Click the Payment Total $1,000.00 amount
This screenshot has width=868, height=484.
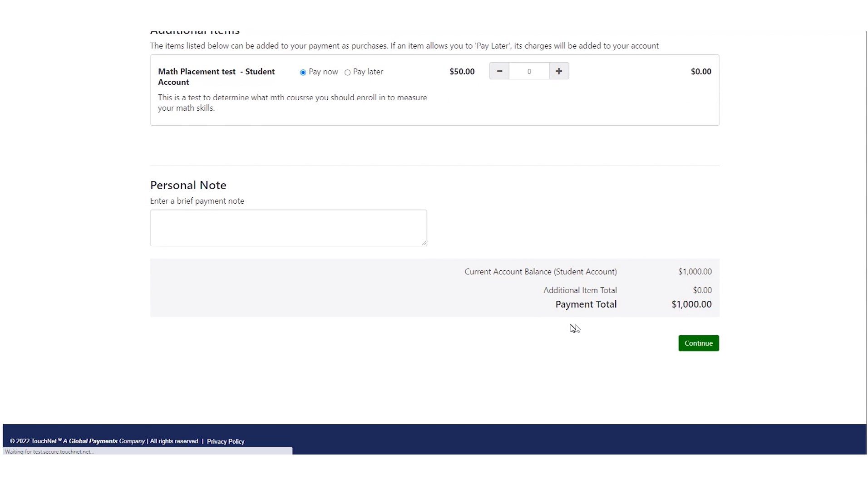[x=691, y=304]
